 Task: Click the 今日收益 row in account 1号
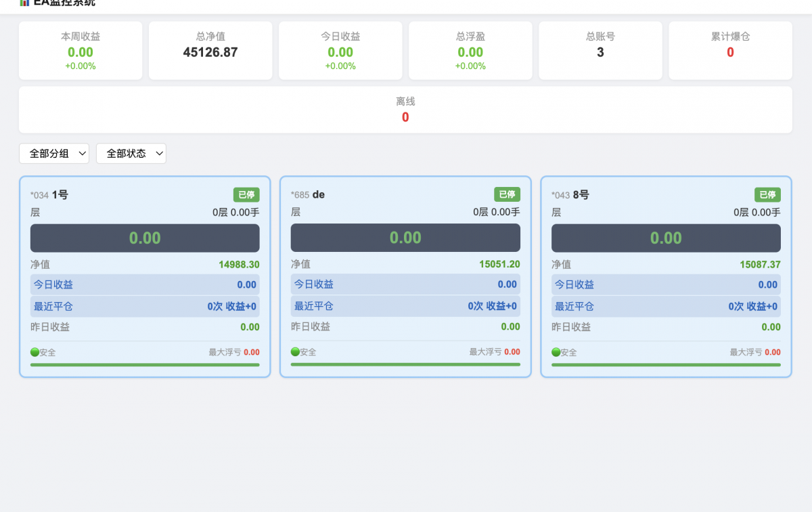pos(145,285)
